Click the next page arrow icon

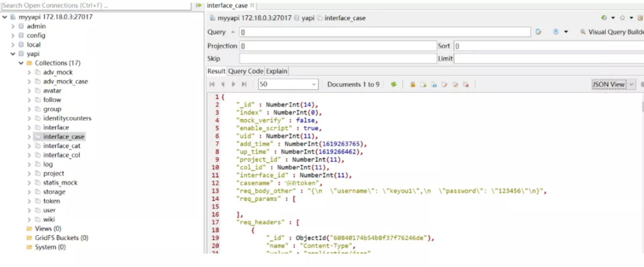[x=233, y=85]
